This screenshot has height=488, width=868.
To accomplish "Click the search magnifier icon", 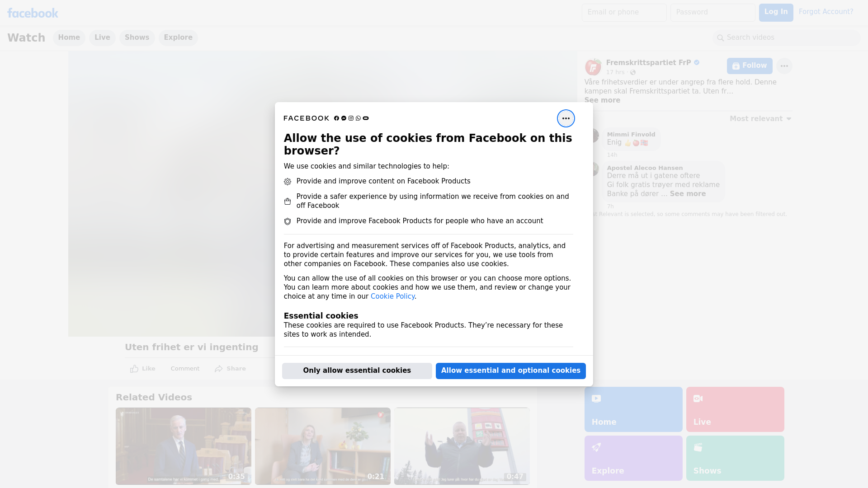I will pyautogui.click(x=721, y=38).
